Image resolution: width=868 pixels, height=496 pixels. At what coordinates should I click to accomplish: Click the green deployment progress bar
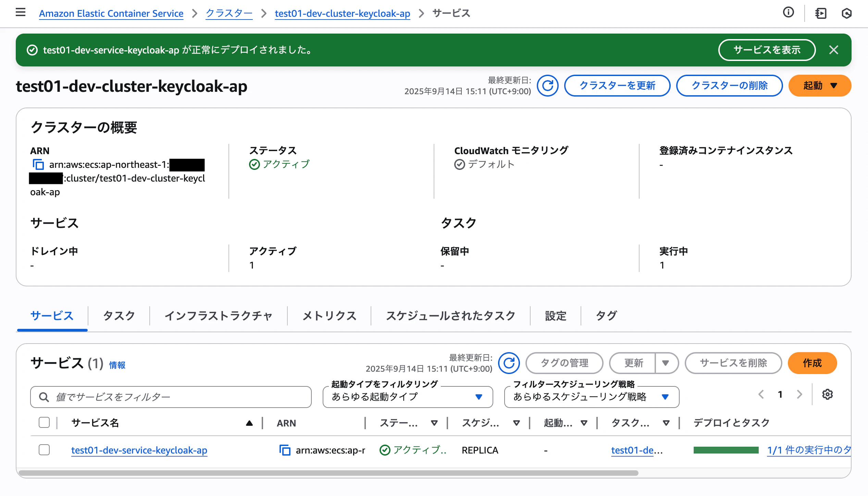(x=726, y=450)
